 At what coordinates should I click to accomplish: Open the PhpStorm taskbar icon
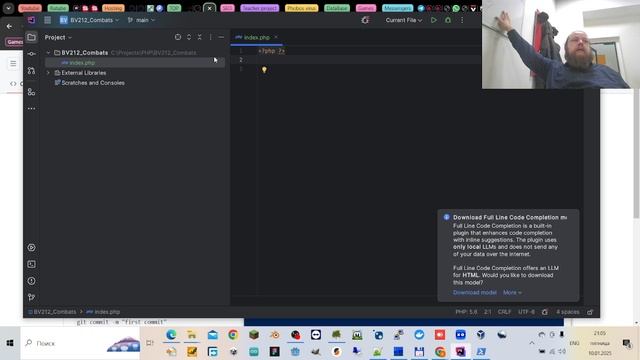pos(460,351)
